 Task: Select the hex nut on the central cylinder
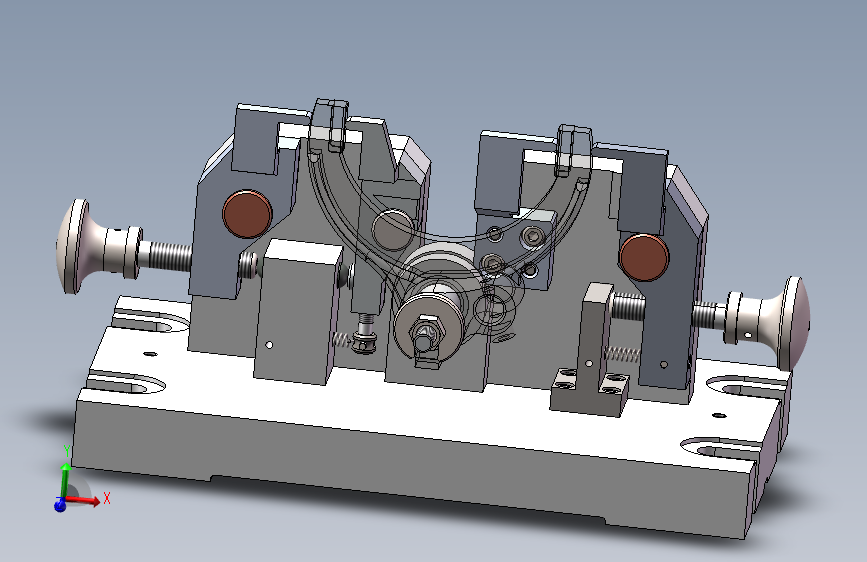428,332
